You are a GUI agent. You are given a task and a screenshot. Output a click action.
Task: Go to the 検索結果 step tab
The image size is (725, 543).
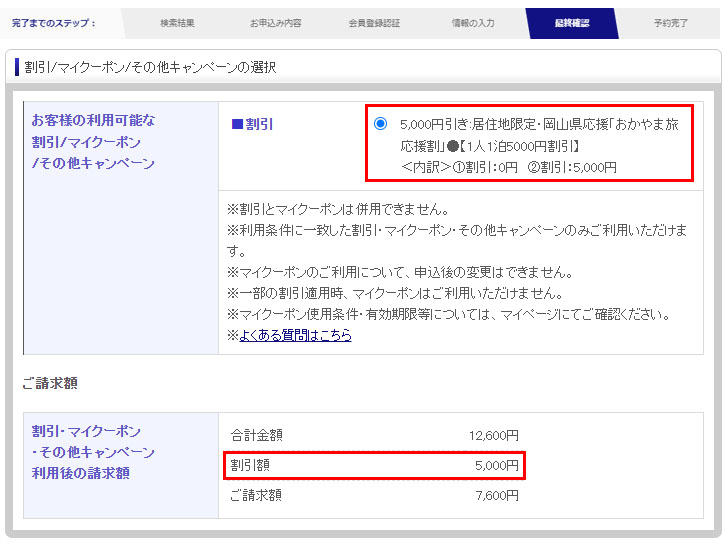(x=178, y=23)
